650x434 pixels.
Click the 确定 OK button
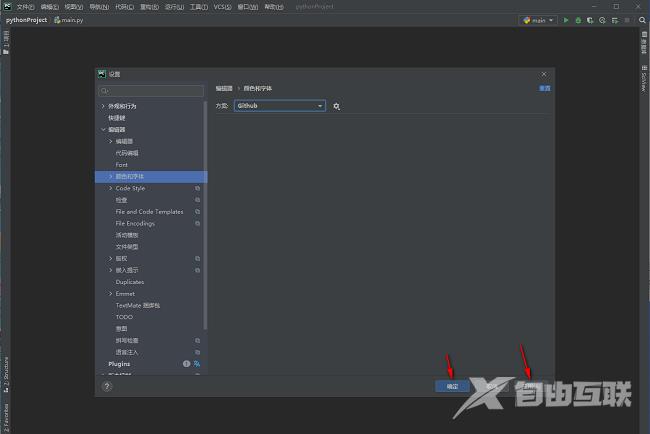[x=452, y=385]
